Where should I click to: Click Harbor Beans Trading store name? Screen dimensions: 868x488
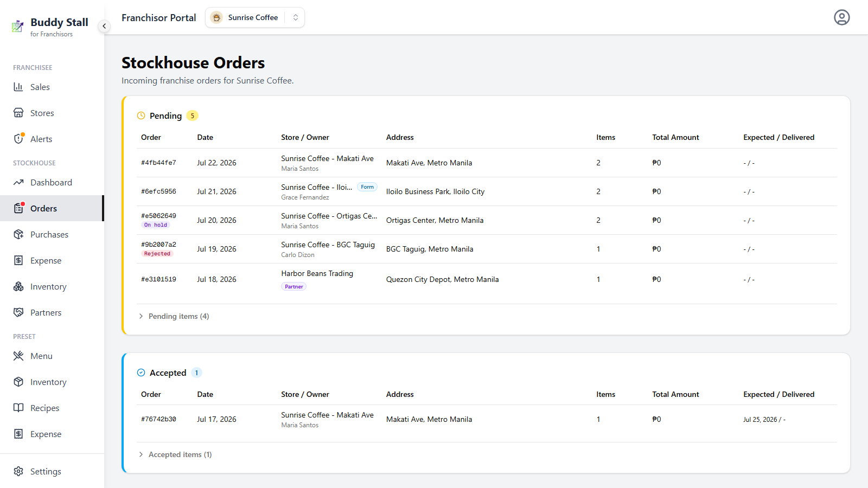(317, 273)
